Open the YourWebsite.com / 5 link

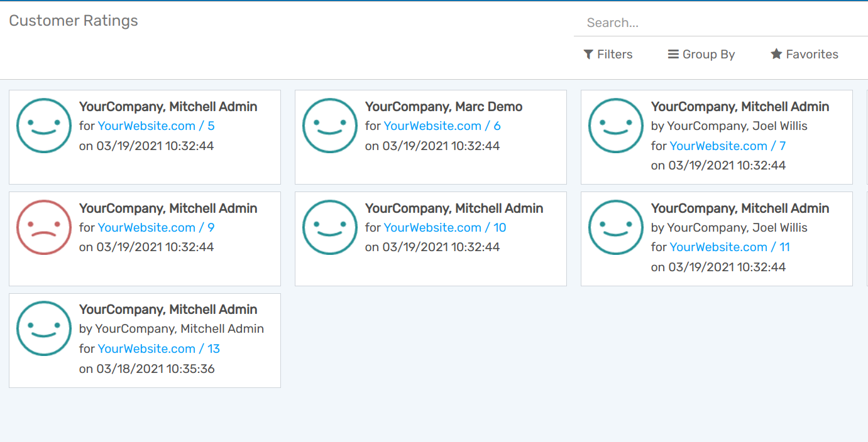point(156,126)
